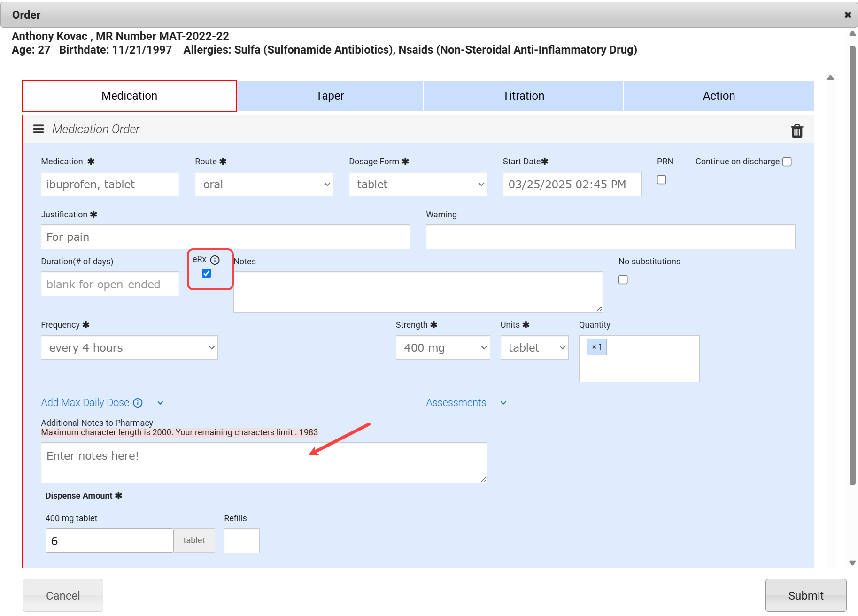Cancel the order form
Screen dimensions: 858x616
(63, 595)
